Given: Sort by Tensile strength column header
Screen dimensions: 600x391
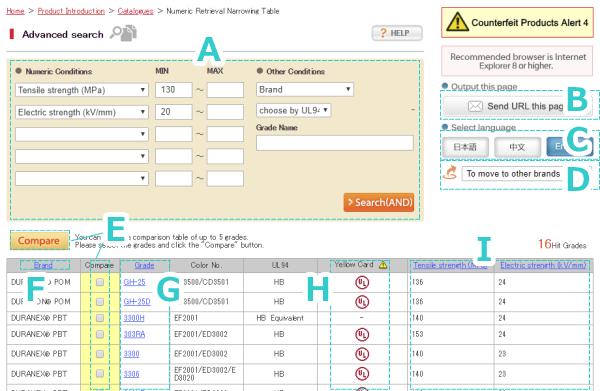Looking at the screenshot, I should point(450,265).
